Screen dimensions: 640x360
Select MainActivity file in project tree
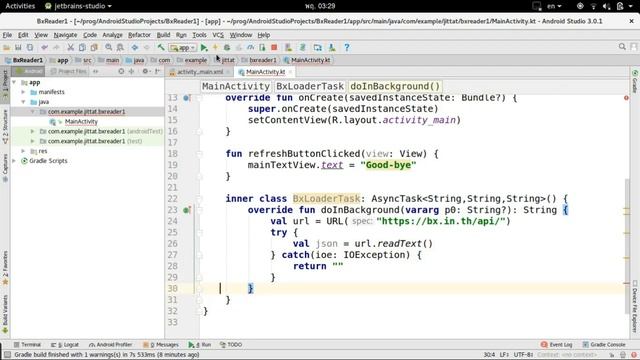[81, 122]
